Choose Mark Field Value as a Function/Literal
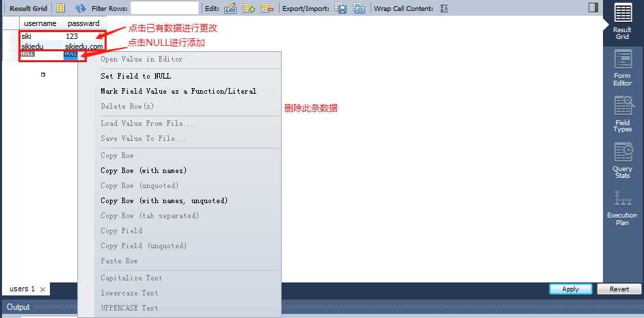Screen dimensions: 644x318 coord(178,91)
